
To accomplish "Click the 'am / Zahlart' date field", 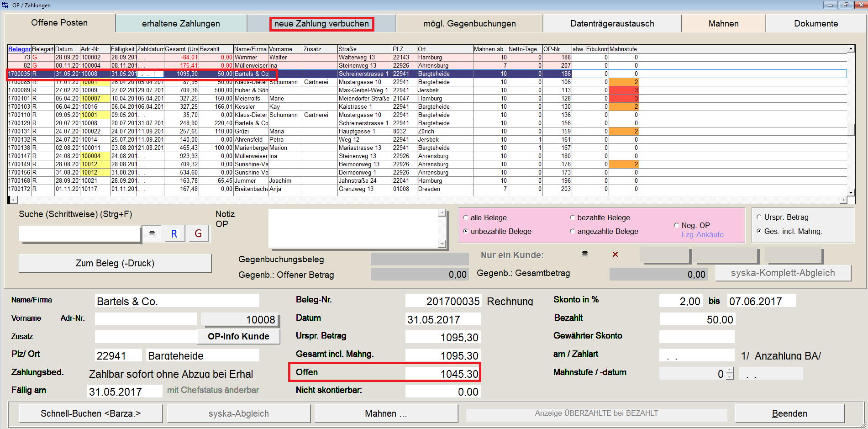I will click(x=697, y=355).
